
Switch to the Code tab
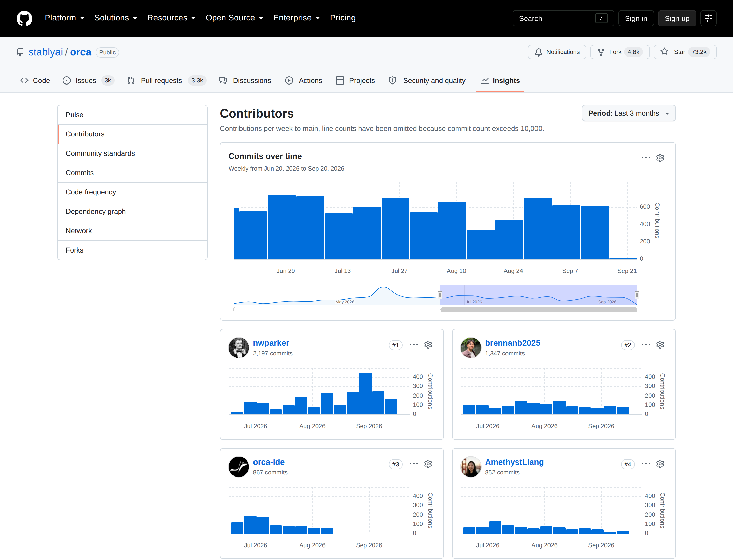pos(35,81)
